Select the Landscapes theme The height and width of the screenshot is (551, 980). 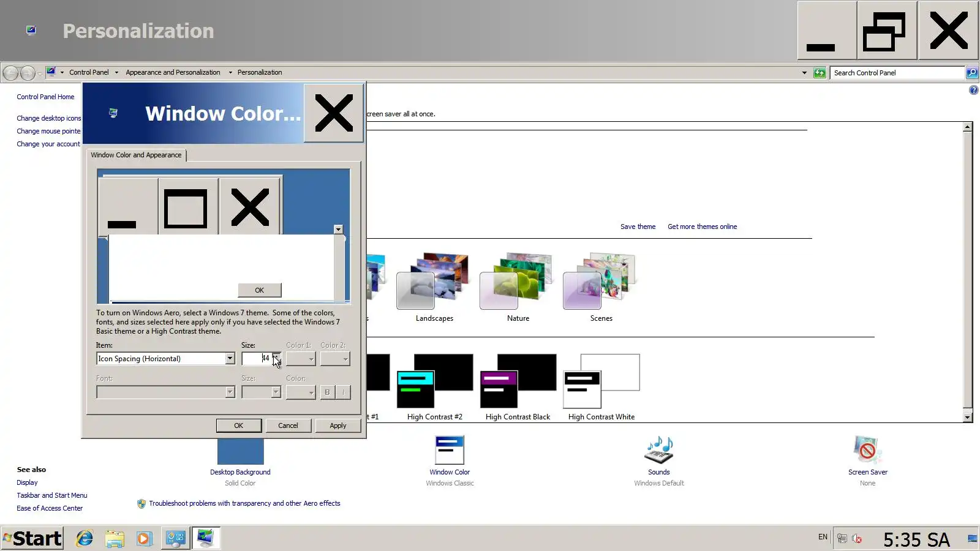point(434,287)
